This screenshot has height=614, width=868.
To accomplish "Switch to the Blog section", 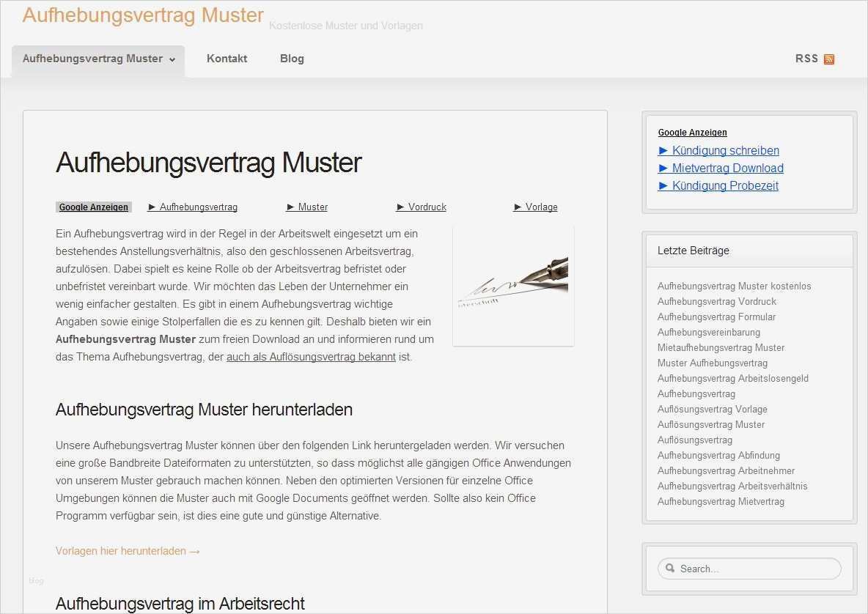I will click(x=292, y=59).
